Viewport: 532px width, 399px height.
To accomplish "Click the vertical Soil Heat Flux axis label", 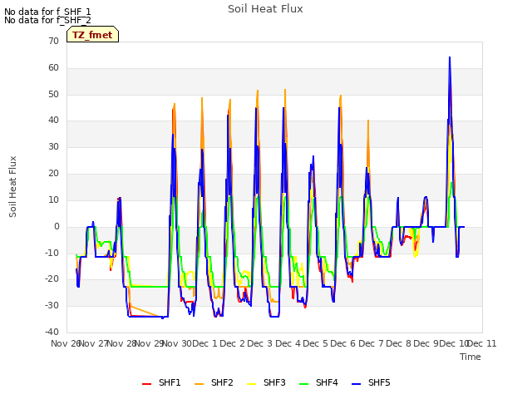I will pos(12,186).
